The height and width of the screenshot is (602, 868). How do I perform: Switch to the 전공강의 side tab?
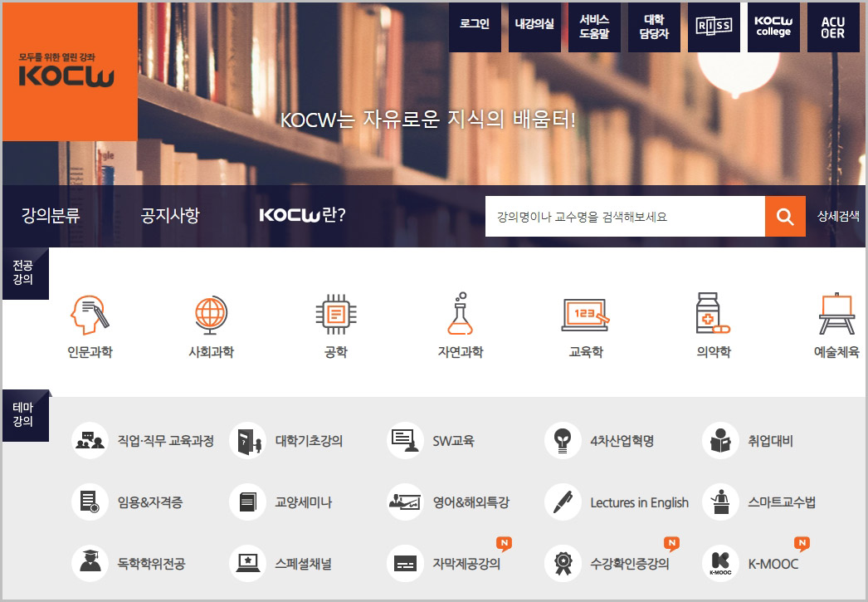[x=26, y=273]
